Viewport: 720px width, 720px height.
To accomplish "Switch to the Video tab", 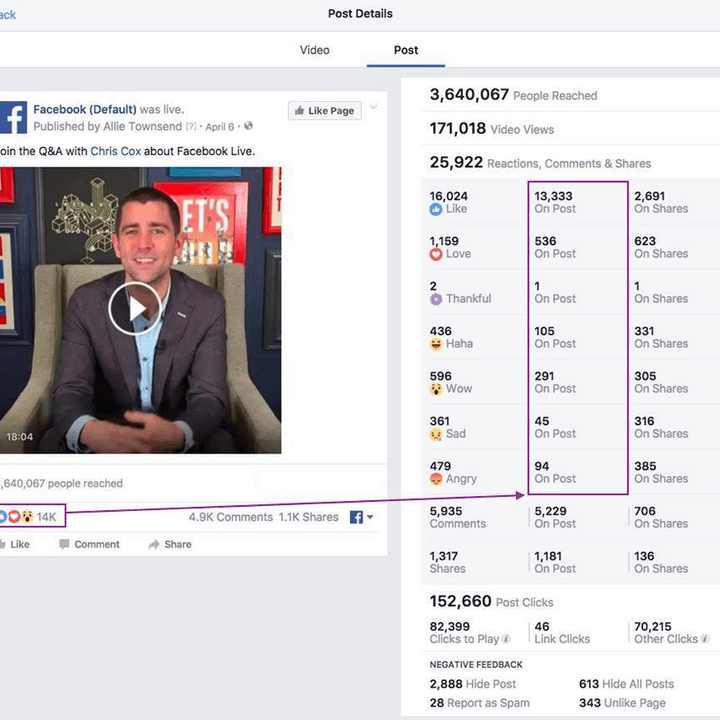I will [315, 50].
